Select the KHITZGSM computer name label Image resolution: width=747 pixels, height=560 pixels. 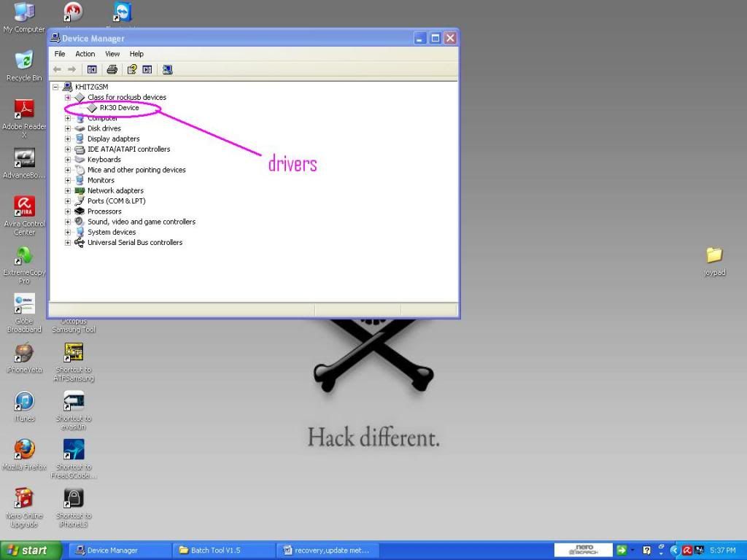point(91,87)
